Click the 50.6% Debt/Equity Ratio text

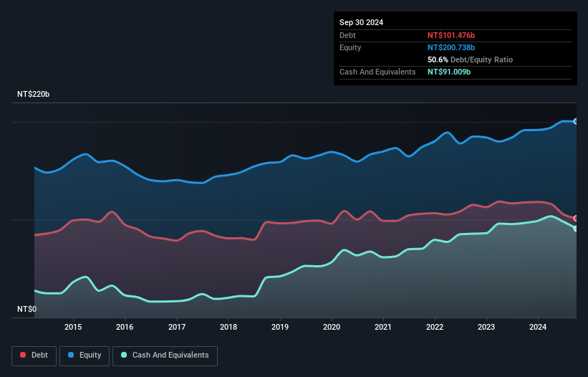point(471,59)
